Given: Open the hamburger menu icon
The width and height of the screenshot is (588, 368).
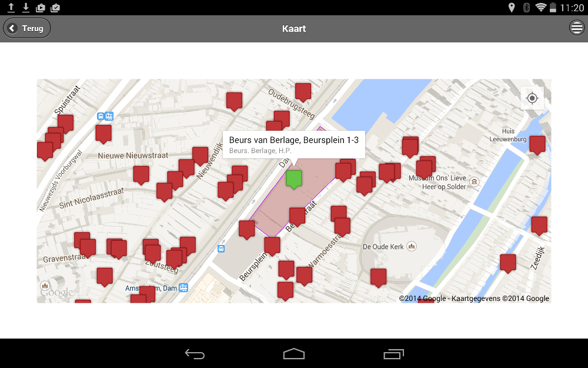Looking at the screenshot, I should click(x=577, y=28).
